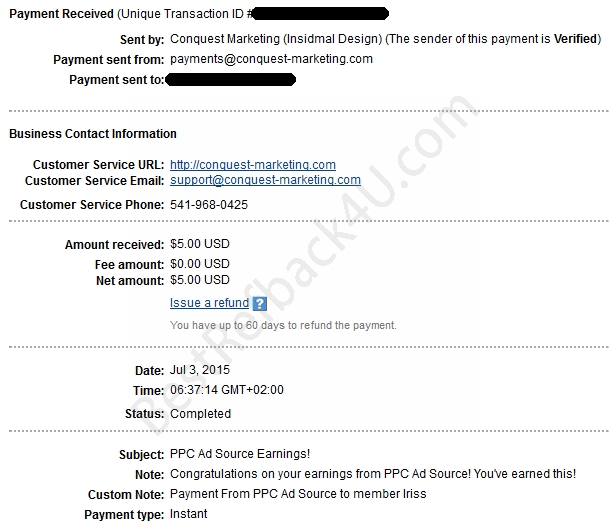Click the redacted Payment sent to value
Screen dimensions: 611x532
coord(231,80)
